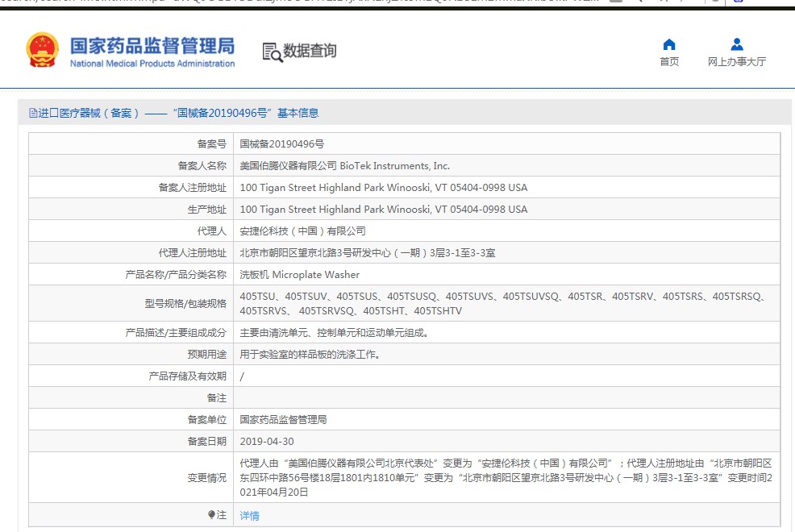Click the 变更情况 label
The height and width of the screenshot is (532, 795).
207,478
